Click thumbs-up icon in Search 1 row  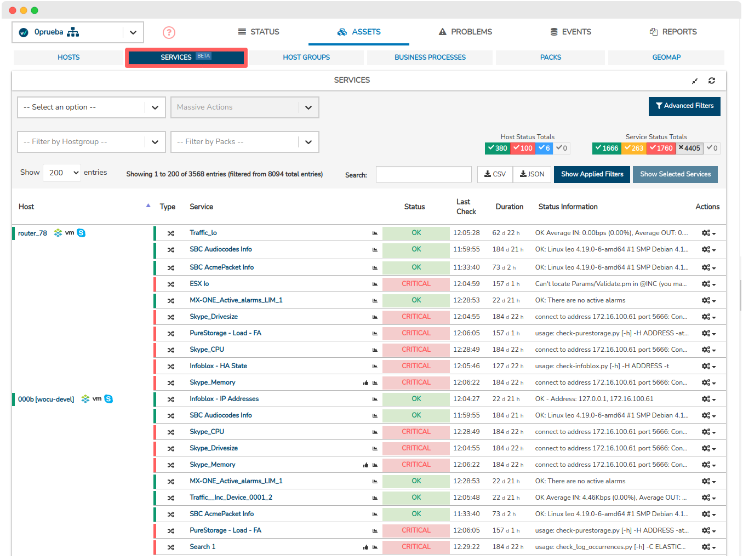click(x=365, y=547)
